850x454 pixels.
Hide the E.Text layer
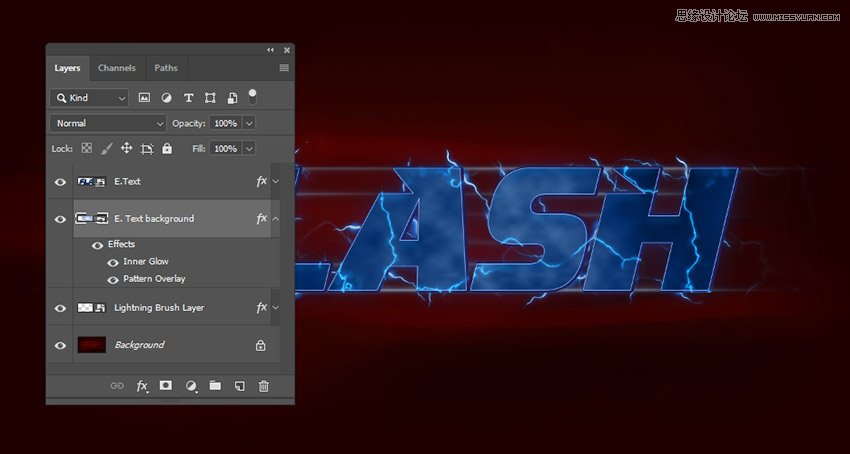60,182
